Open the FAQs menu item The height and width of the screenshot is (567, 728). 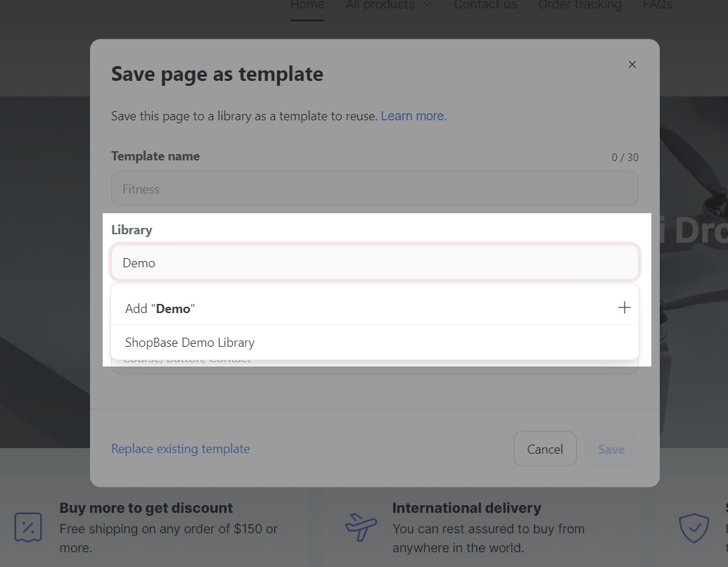(x=657, y=5)
